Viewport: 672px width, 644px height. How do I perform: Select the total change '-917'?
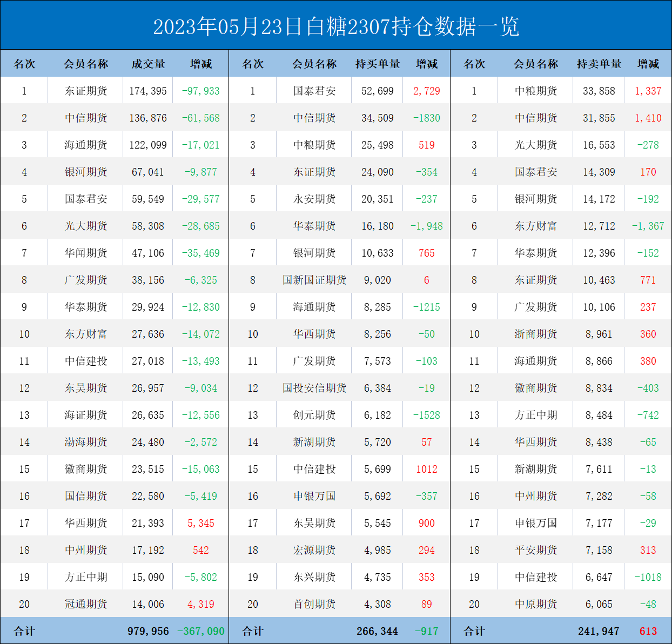point(427,631)
